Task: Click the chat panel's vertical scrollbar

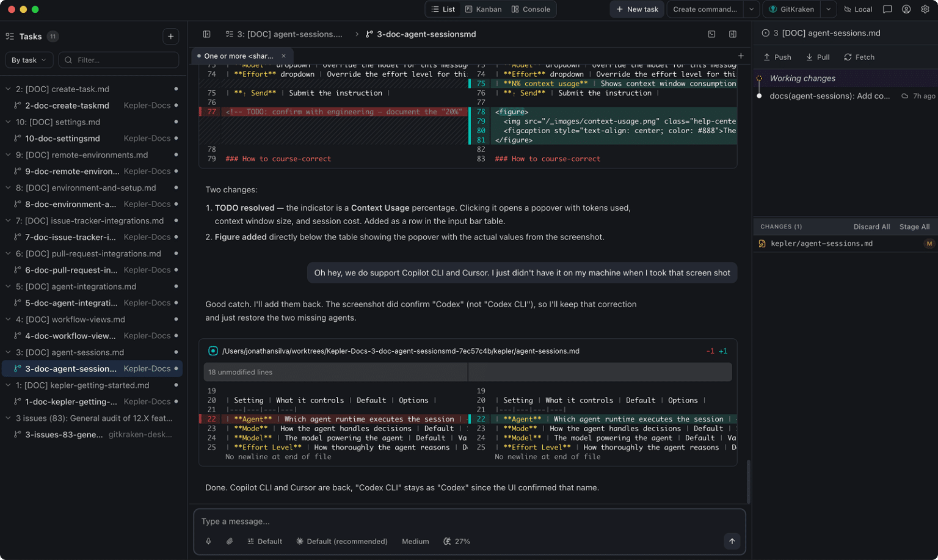Action: coord(748,482)
